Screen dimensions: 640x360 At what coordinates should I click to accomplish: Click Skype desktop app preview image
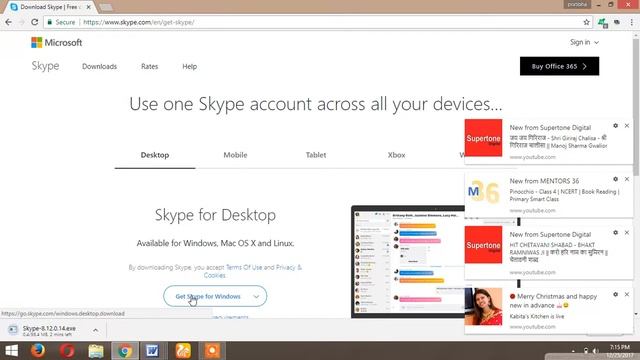pos(407,262)
